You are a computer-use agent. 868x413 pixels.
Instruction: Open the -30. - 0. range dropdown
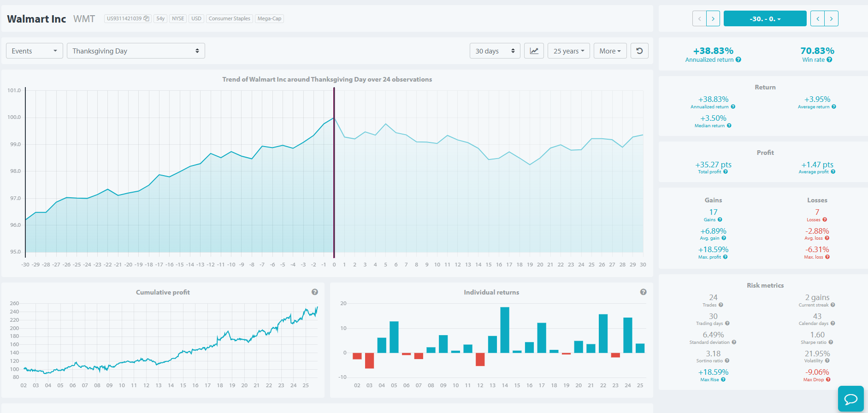pyautogui.click(x=765, y=18)
